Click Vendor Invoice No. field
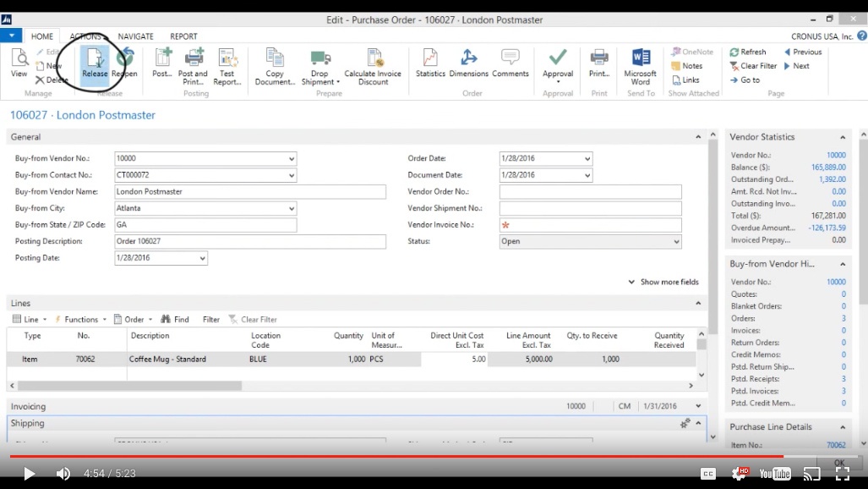Screen dimensions: 868x489 coord(590,225)
